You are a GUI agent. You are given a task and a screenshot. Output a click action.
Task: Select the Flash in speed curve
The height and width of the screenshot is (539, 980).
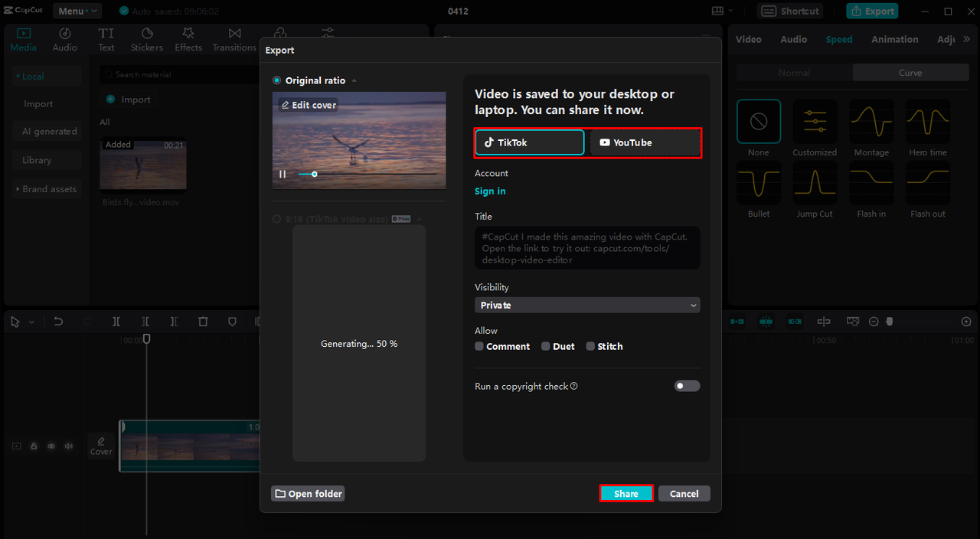871,183
